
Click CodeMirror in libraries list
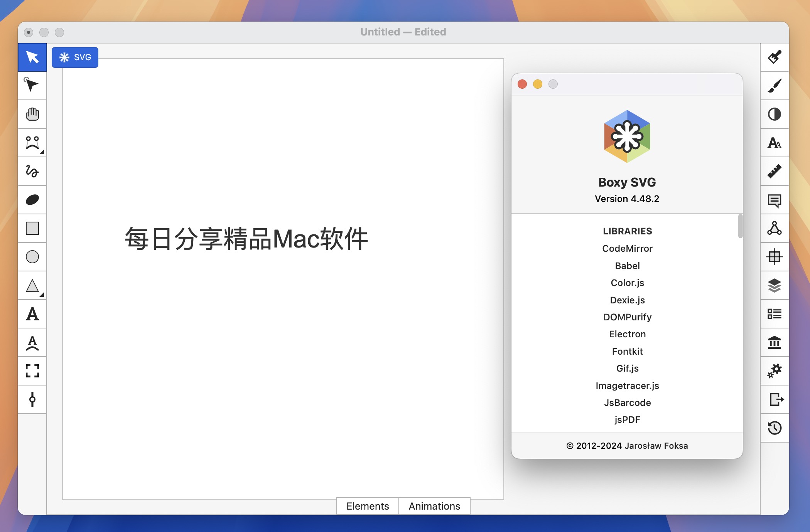(627, 249)
